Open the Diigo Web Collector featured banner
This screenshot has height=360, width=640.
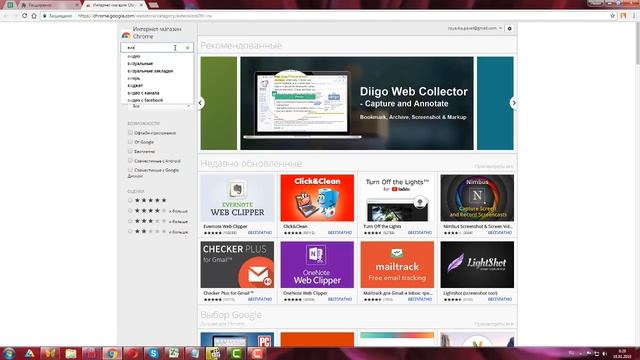click(x=357, y=103)
